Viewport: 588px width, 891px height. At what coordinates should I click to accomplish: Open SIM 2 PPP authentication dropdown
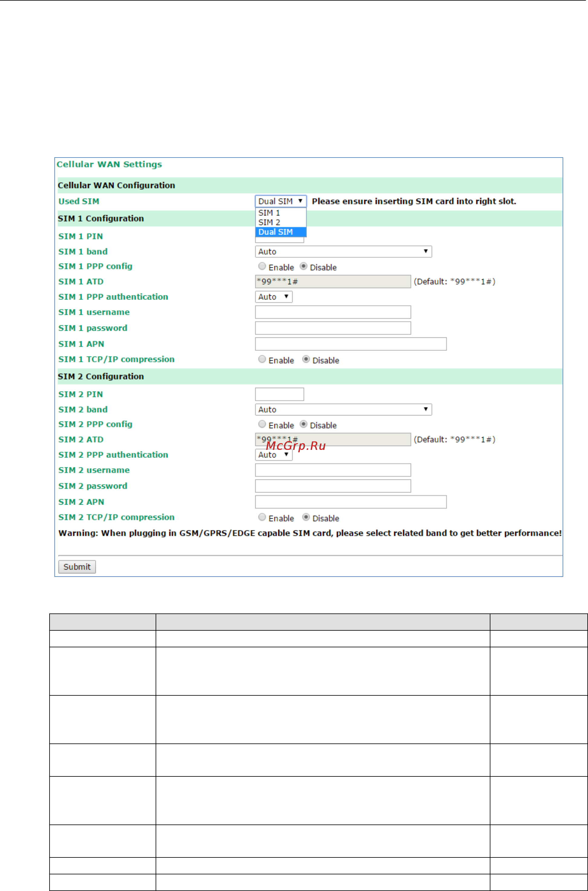click(x=273, y=455)
